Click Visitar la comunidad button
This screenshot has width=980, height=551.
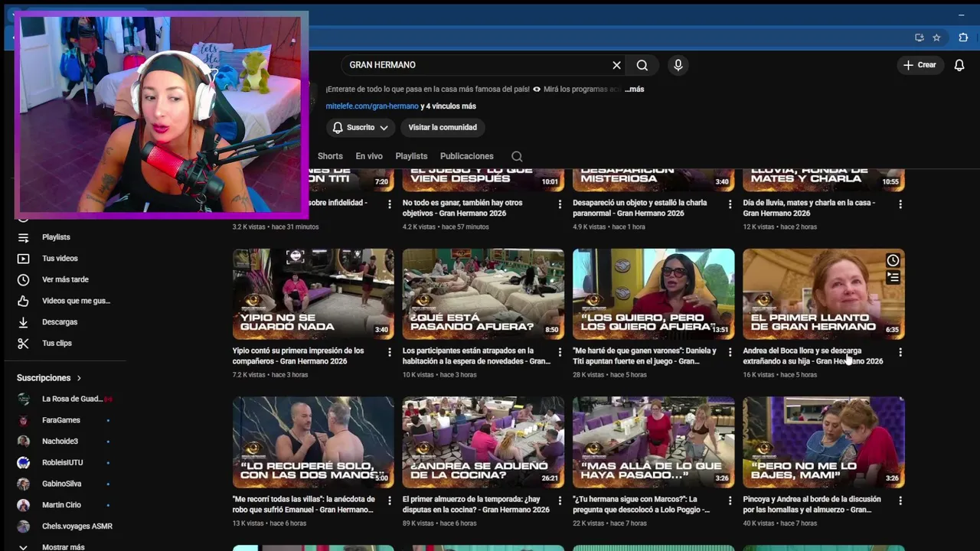[443, 128]
